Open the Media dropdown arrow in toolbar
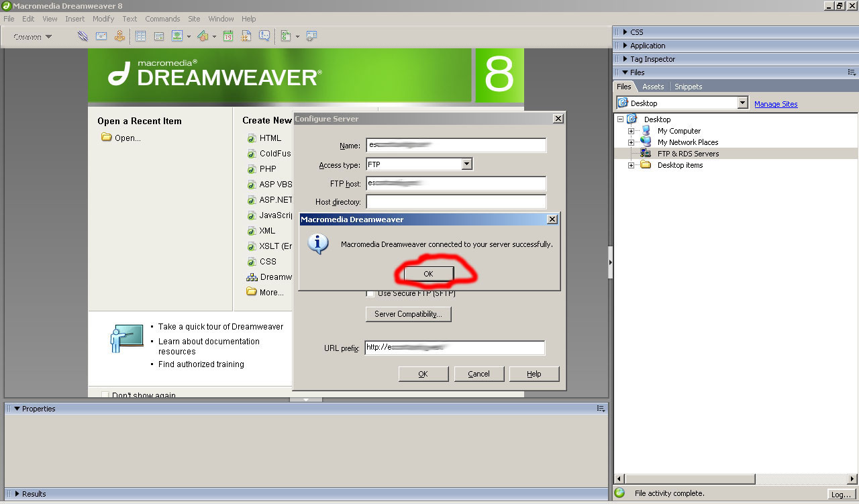Image resolution: width=859 pixels, height=504 pixels. tap(214, 37)
